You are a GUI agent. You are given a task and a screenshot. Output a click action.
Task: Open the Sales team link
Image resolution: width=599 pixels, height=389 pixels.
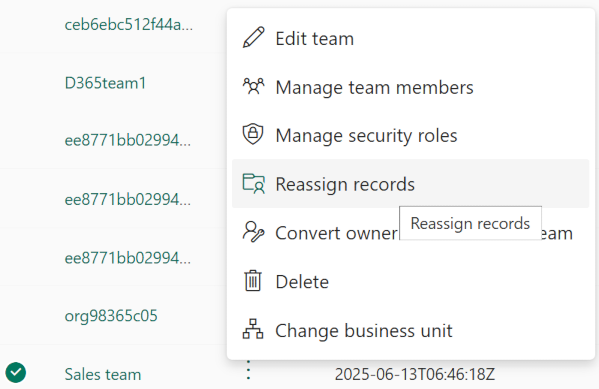click(x=103, y=374)
